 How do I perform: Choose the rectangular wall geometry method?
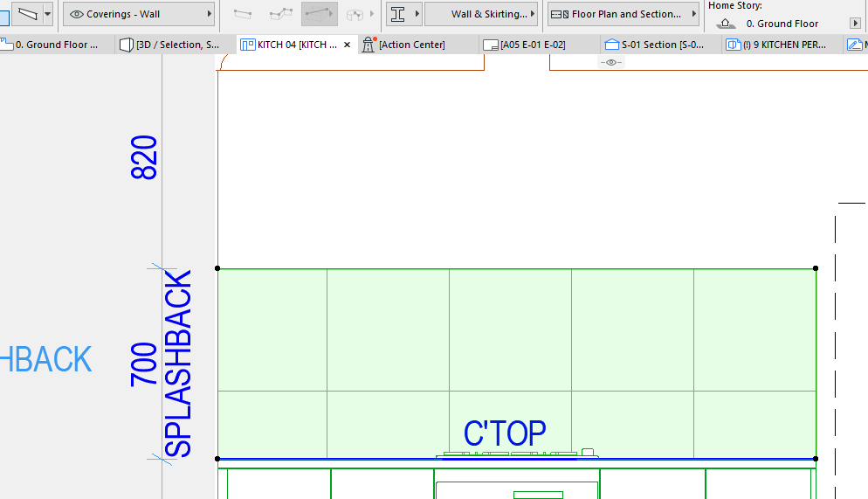[x=319, y=14]
